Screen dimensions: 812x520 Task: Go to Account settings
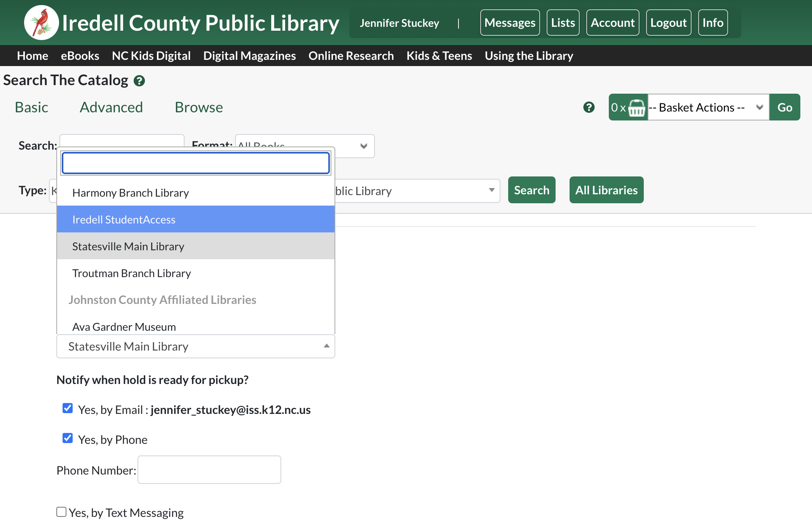coord(613,23)
